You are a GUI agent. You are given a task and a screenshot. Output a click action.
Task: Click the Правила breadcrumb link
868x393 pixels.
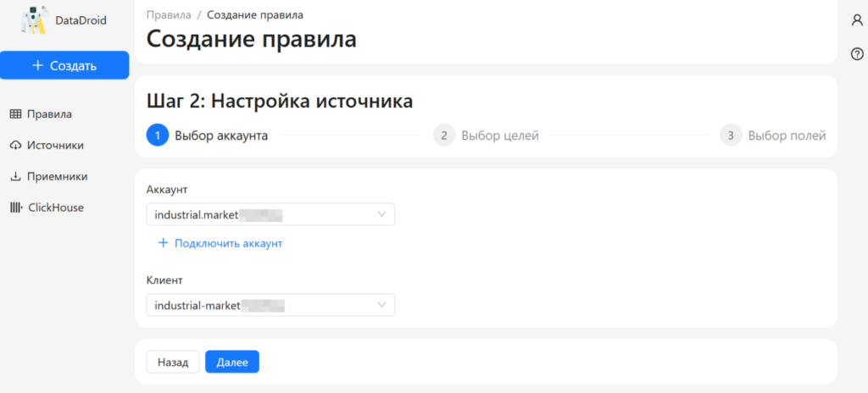[x=166, y=15]
